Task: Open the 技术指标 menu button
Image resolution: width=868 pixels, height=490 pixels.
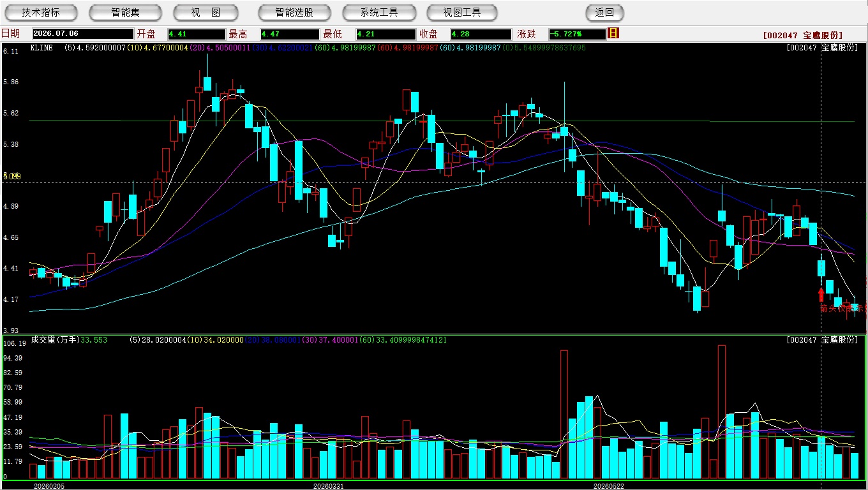Action: [x=41, y=13]
